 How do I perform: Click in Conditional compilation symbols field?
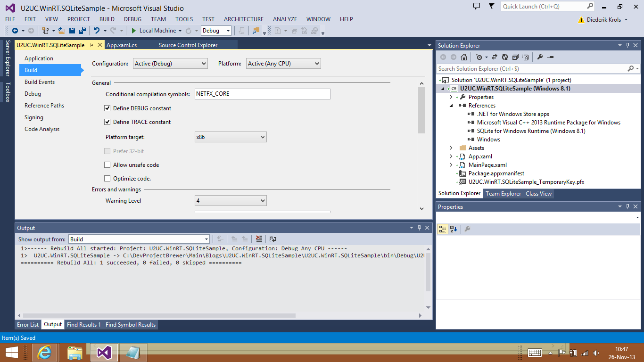pos(263,94)
